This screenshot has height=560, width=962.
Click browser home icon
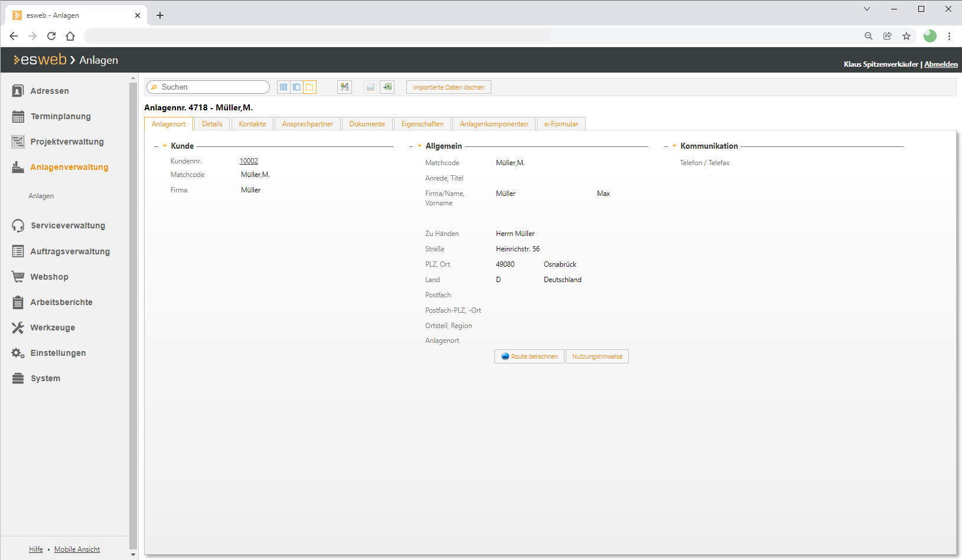70,36
